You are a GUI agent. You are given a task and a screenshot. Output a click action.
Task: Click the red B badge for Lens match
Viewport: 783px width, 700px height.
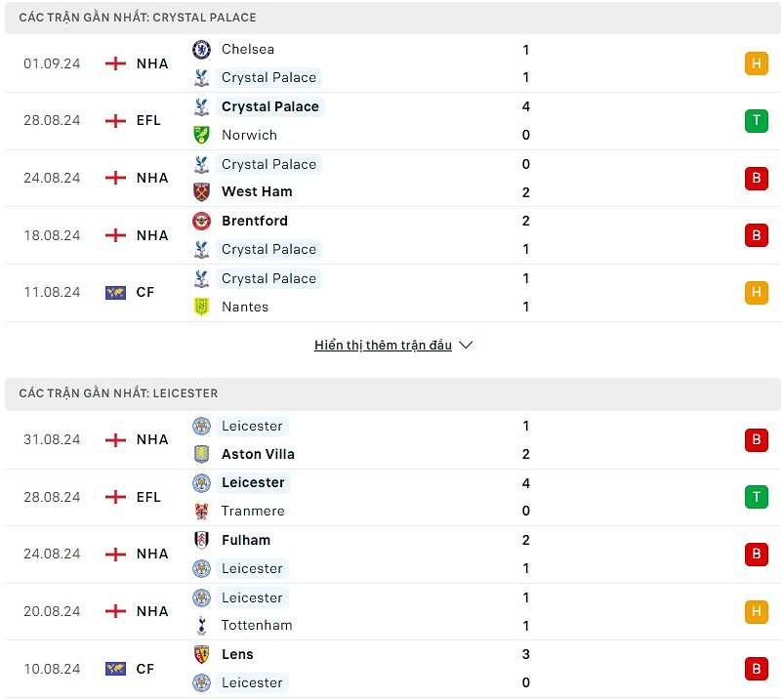tap(756, 669)
